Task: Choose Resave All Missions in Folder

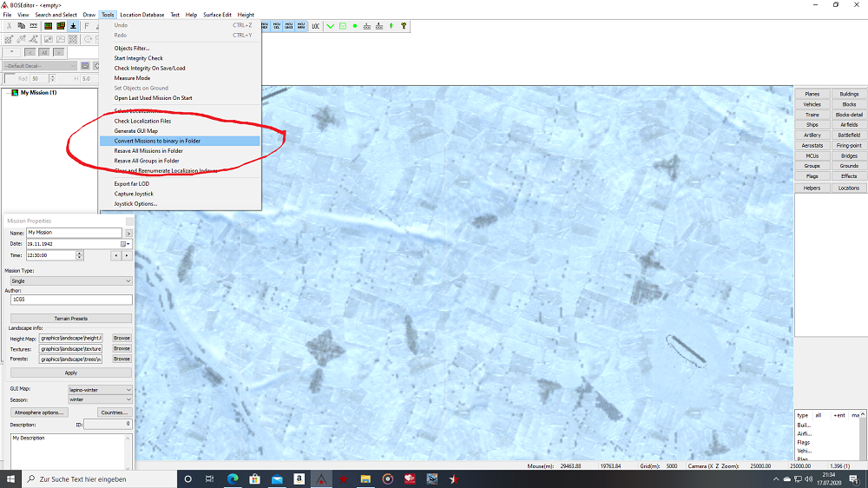Action: tap(148, 151)
